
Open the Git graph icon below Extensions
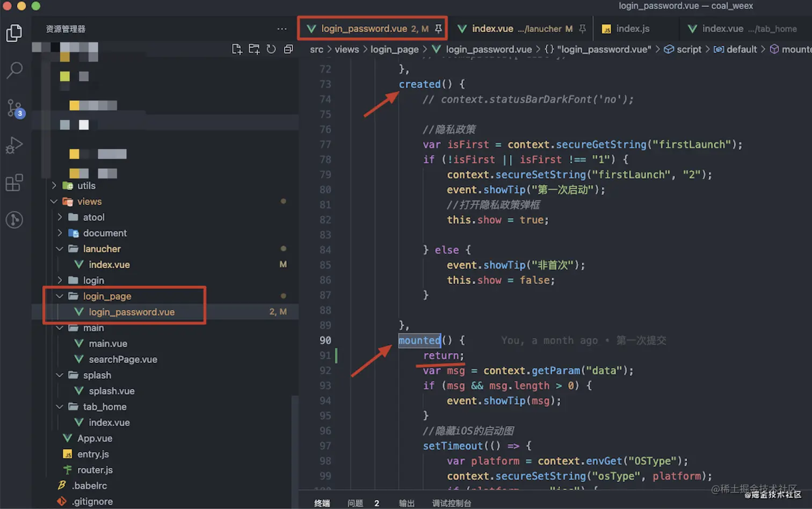(14, 220)
